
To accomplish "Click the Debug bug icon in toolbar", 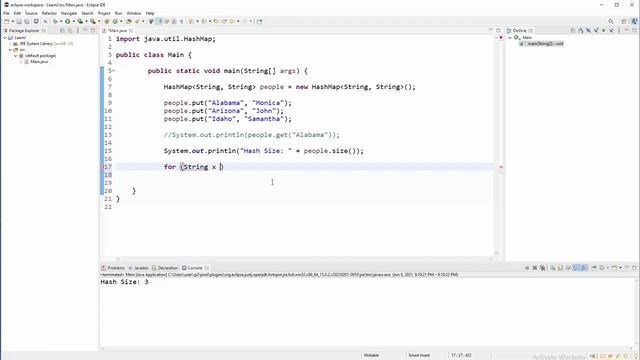I will click(55, 21).
